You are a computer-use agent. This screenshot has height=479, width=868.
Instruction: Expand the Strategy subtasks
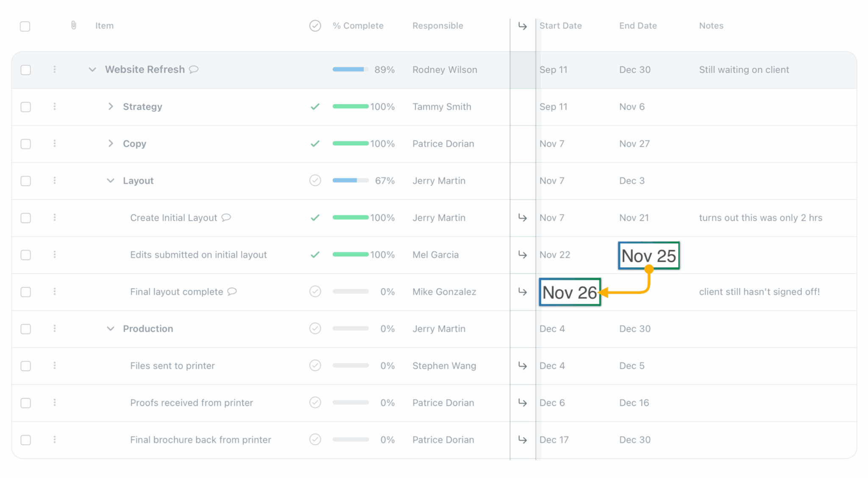[x=111, y=107]
